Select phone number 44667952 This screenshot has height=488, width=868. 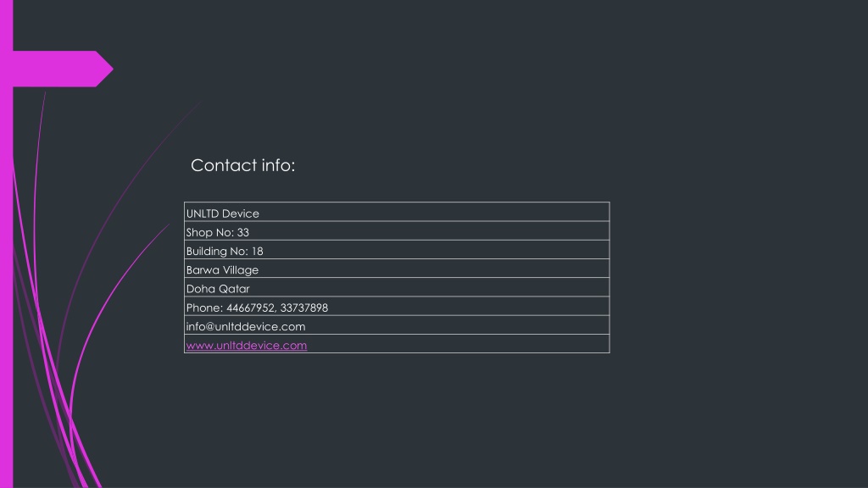(x=251, y=308)
